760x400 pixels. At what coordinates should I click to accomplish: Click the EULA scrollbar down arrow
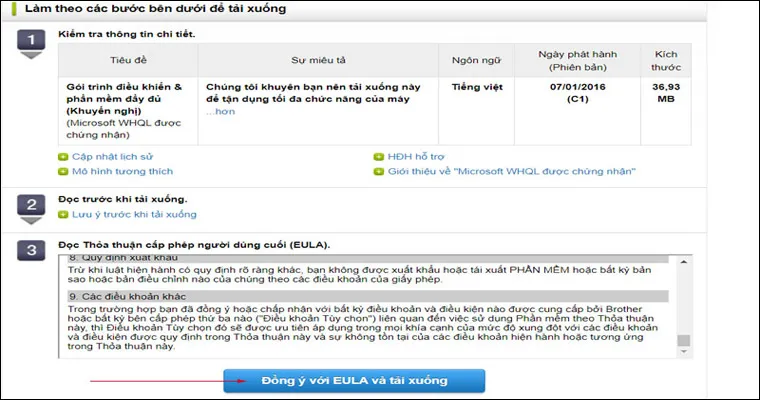pos(684,350)
